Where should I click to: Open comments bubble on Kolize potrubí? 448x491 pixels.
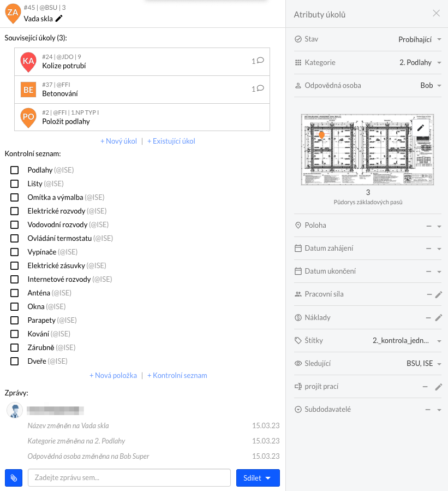point(258,61)
